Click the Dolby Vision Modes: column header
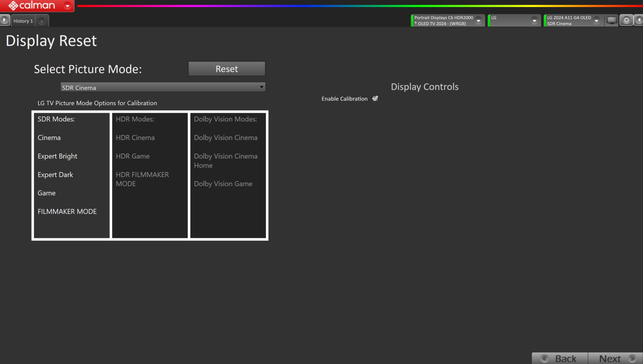The width and height of the screenshot is (643, 364). (x=225, y=119)
